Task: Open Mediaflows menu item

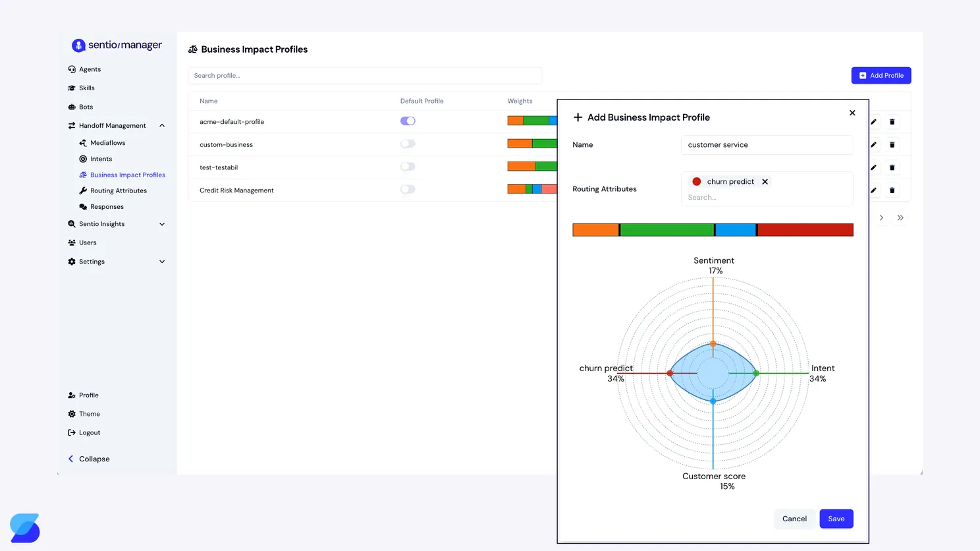Action: [x=108, y=142]
